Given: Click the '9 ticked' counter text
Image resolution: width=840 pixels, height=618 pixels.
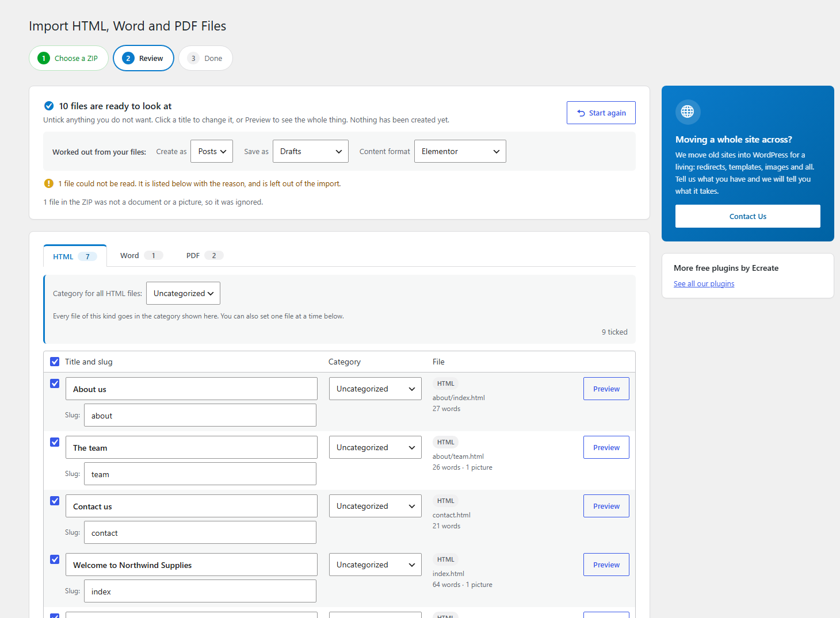Looking at the screenshot, I should (x=614, y=332).
